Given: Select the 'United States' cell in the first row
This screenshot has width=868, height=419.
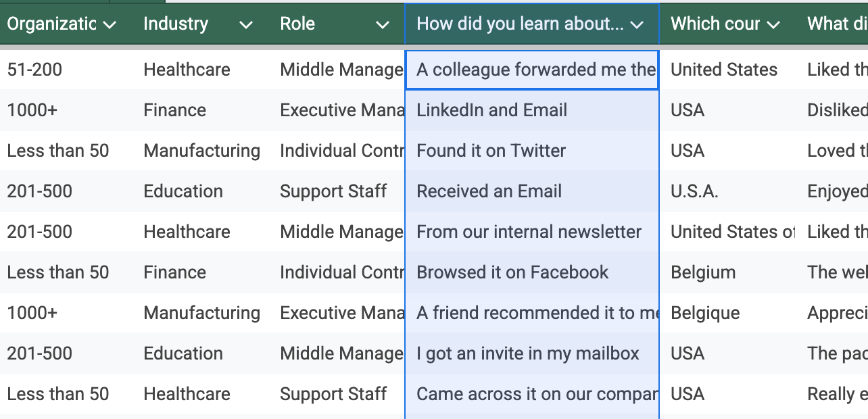Looking at the screenshot, I should (x=724, y=70).
